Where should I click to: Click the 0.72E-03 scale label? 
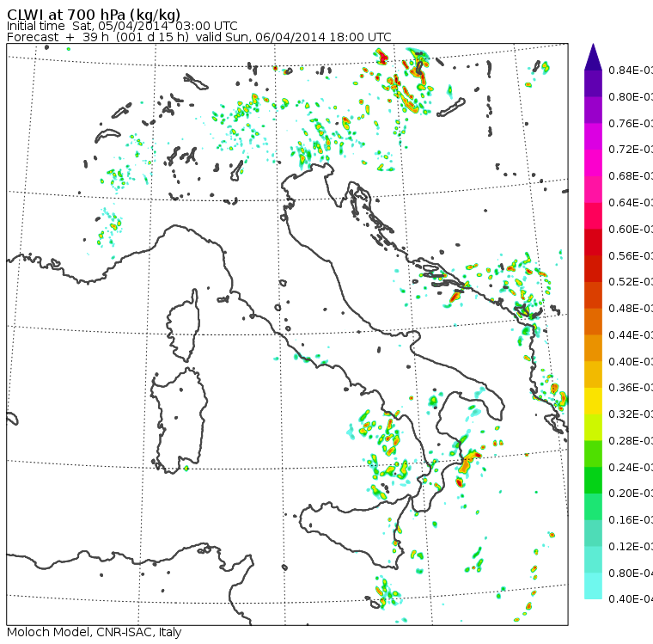click(631, 150)
